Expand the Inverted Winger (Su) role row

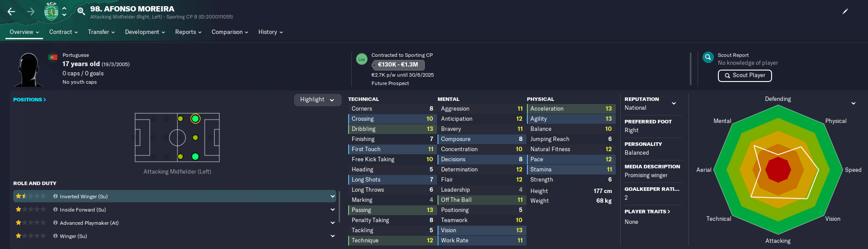(x=333, y=196)
